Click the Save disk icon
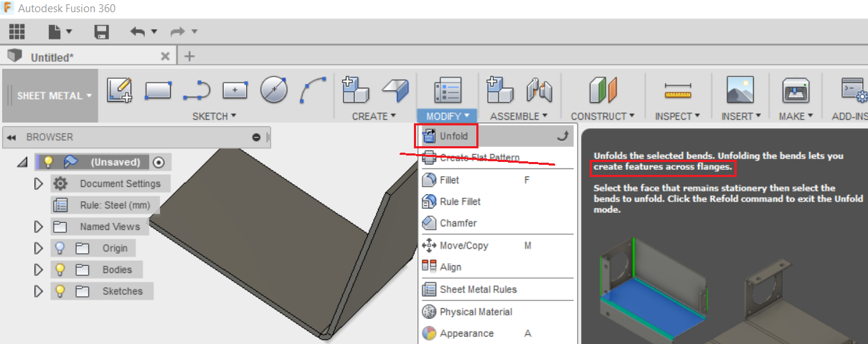 (101, 32)
